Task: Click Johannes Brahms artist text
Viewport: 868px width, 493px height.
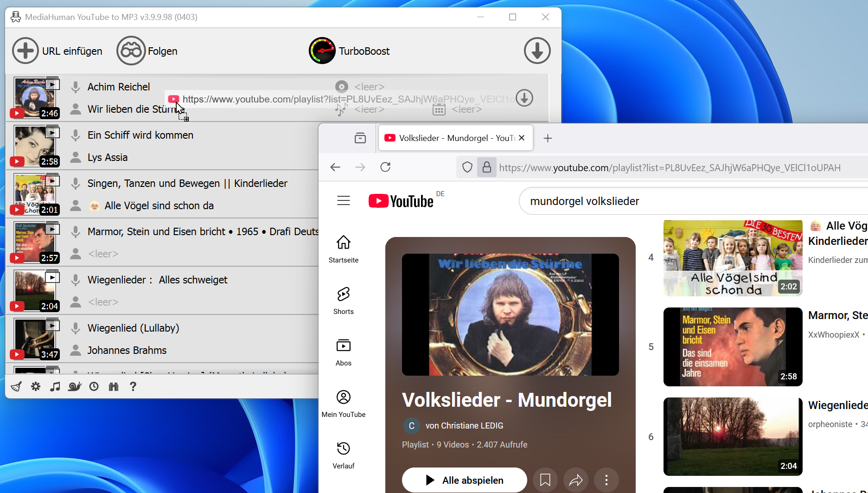Action: click(127, 350)
